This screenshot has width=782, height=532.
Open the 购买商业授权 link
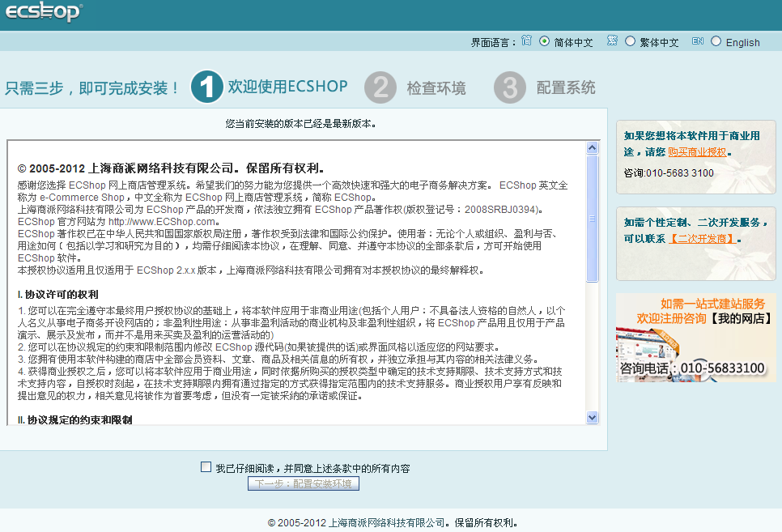coord(697,151)
